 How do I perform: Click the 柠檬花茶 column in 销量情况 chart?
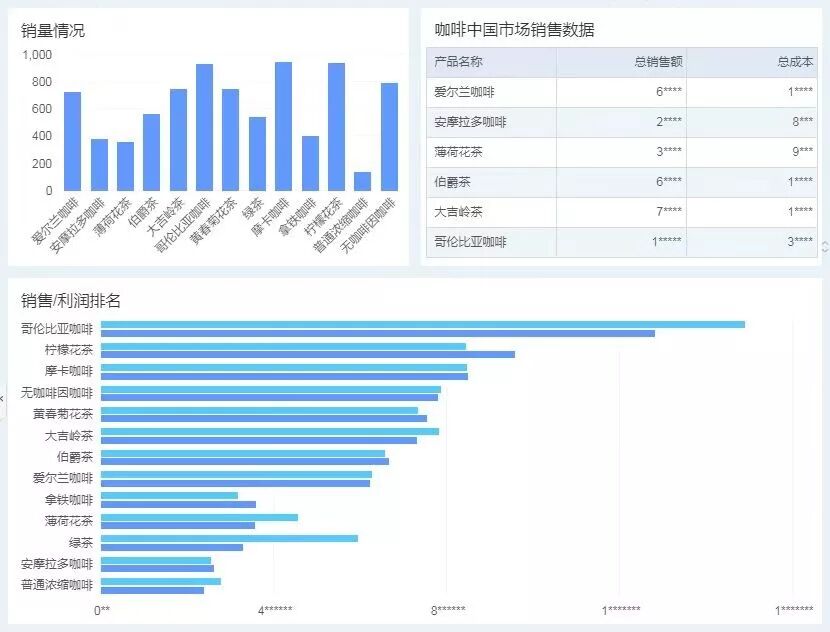point(336,127)
